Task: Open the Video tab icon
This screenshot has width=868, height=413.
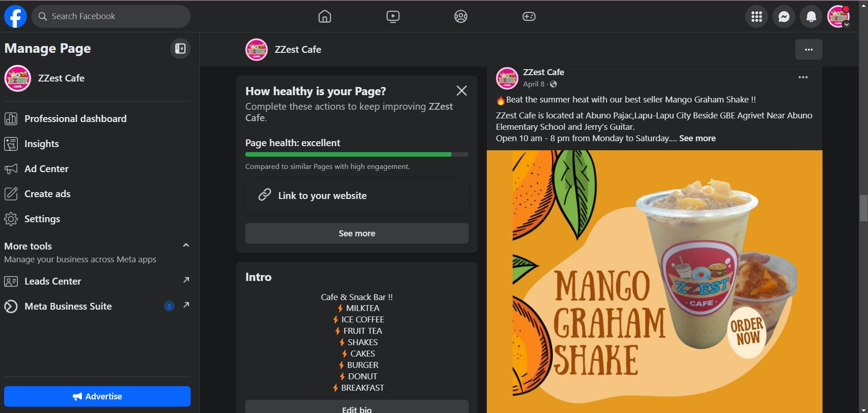Action: click(393, 16)
